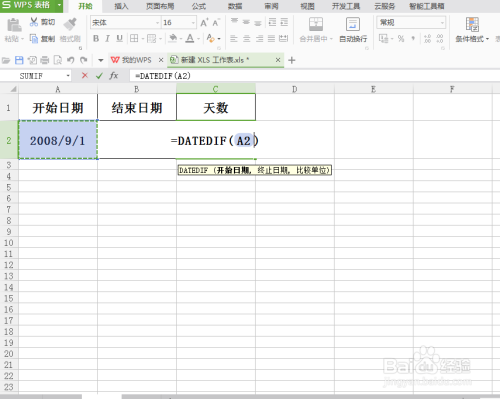Click the clear formatting eraser icon

point(210,38)
